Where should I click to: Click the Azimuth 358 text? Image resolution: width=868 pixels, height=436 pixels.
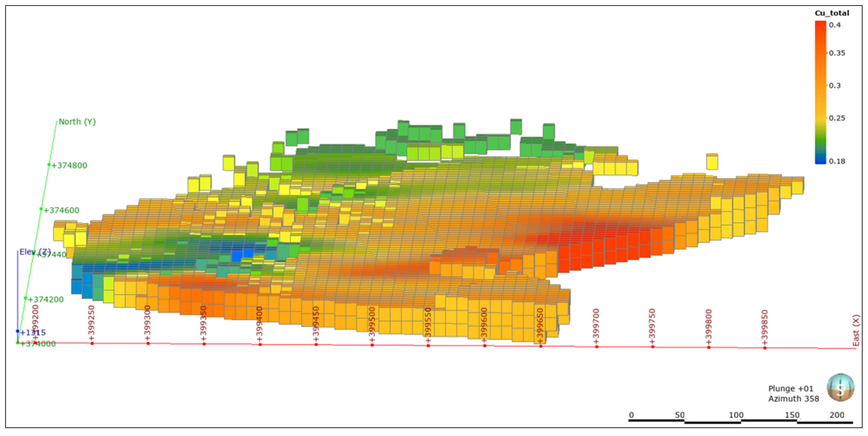793,399
